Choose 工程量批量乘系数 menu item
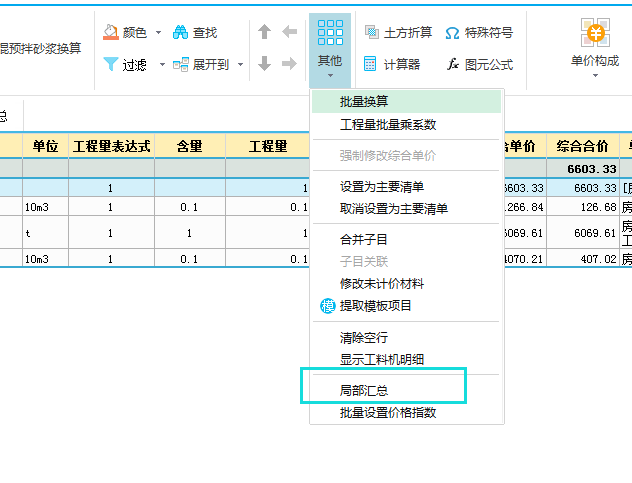632x483 pixels. [406, 125]
